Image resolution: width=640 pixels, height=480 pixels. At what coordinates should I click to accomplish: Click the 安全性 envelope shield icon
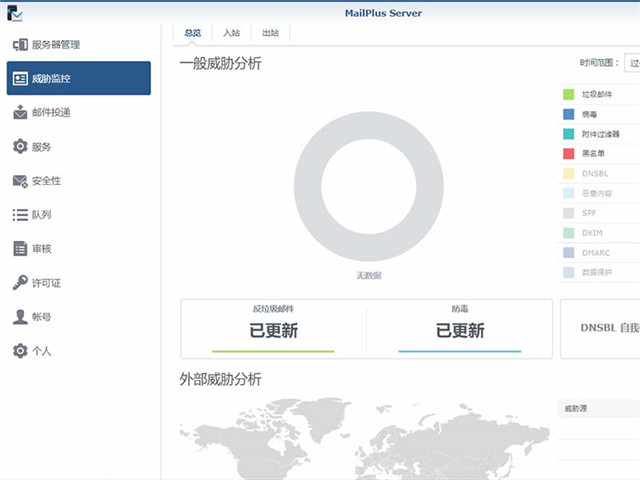(20, 181)
